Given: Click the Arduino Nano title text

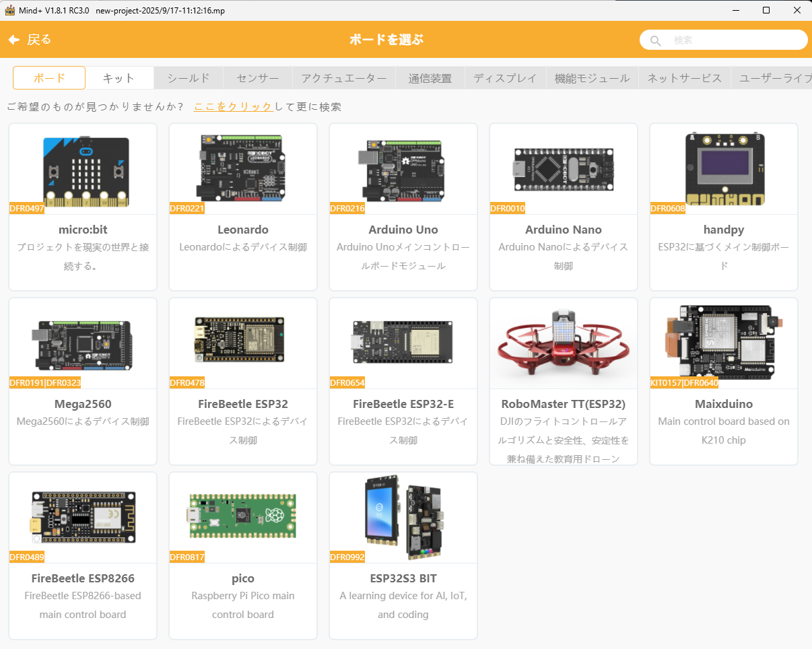Looking at the screenshot, I should tap(564, 230).
